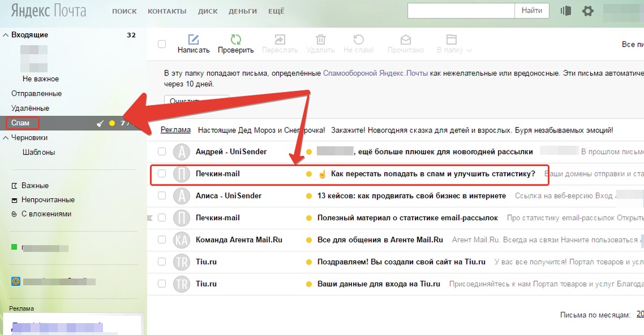Screen dimensions: 644x335
Task: Collapse the Входящие folder tree
Action: tap(6, 35)
